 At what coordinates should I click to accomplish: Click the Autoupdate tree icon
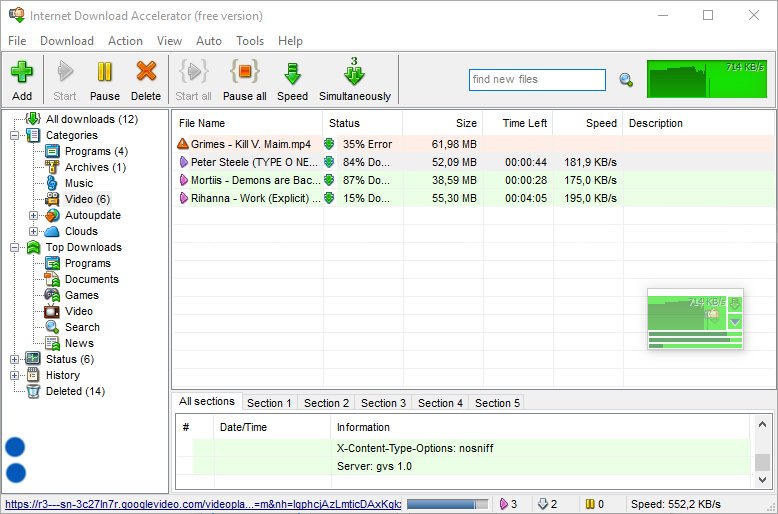click(x=52, y=215)
